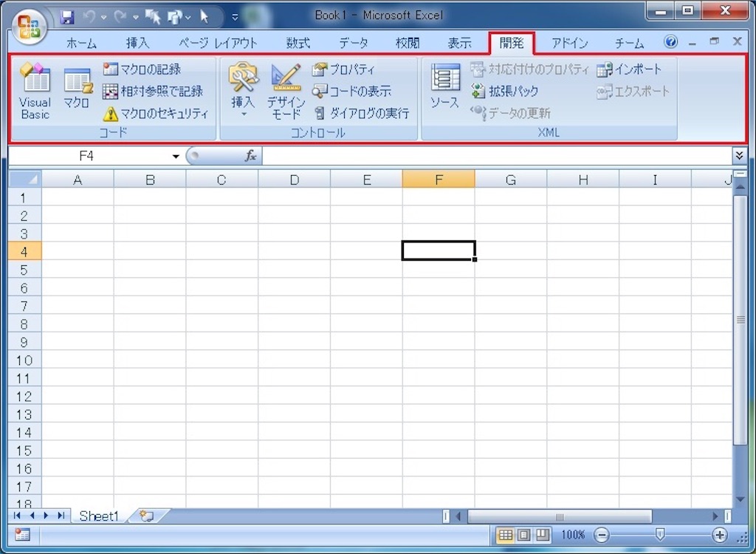
Task: Select the 開発 (Developer) tab
Action: (512, 44)
